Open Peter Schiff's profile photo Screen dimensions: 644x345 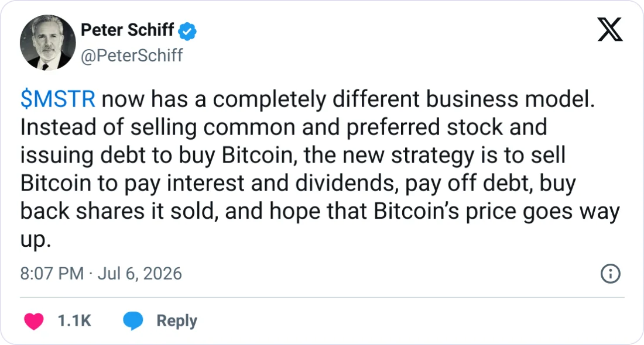[x=47, y=43]
